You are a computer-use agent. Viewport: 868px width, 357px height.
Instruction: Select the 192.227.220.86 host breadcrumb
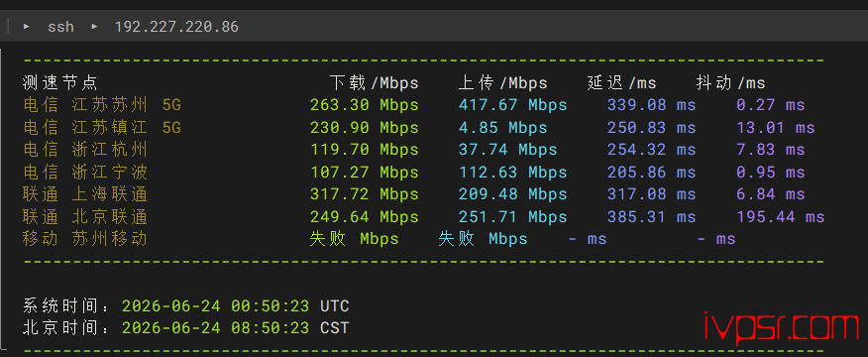[176, 26]
